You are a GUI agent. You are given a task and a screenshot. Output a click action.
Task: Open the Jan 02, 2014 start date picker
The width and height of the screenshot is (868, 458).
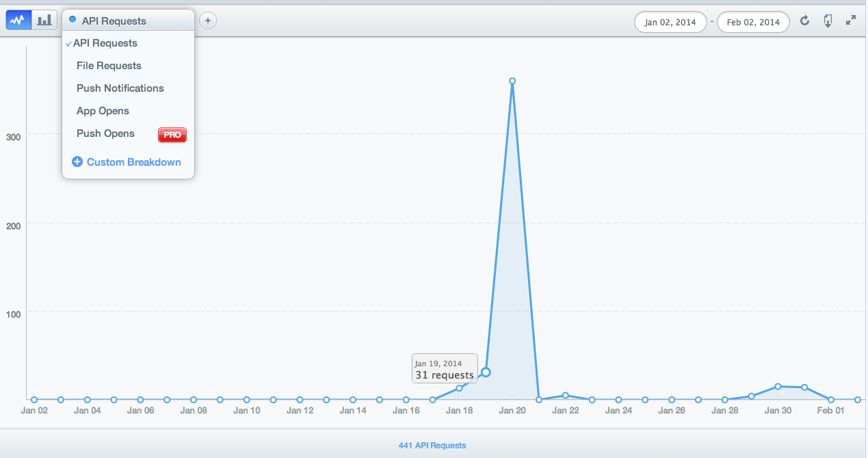click(670, 22)
